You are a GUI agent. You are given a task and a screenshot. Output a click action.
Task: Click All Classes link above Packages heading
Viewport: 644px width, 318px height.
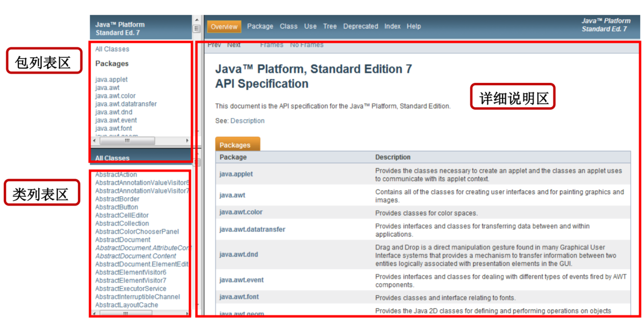point(112,49)
